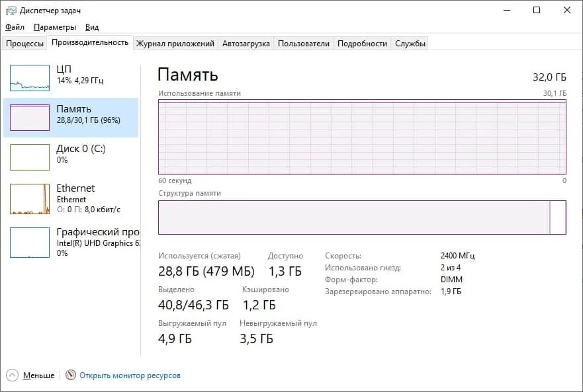
Task: Select the Память memory graph thumbnail
Action: 30,118
